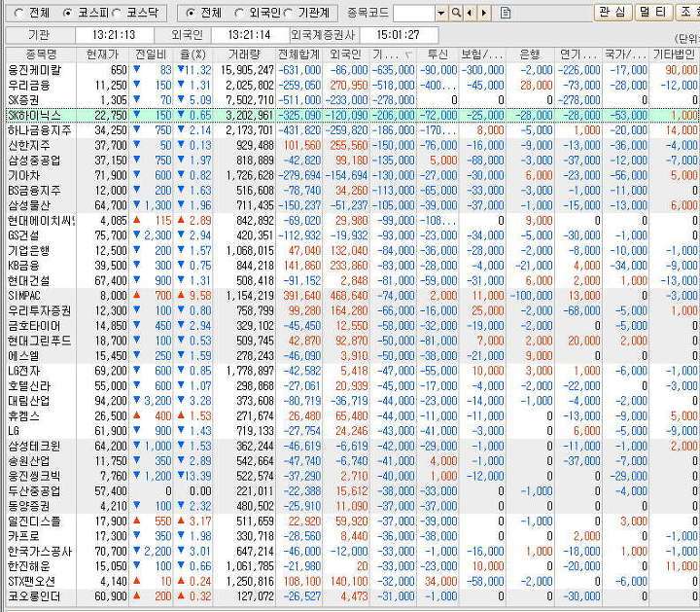
Task: Select the GS건설 row
Action: pos(353,235)
